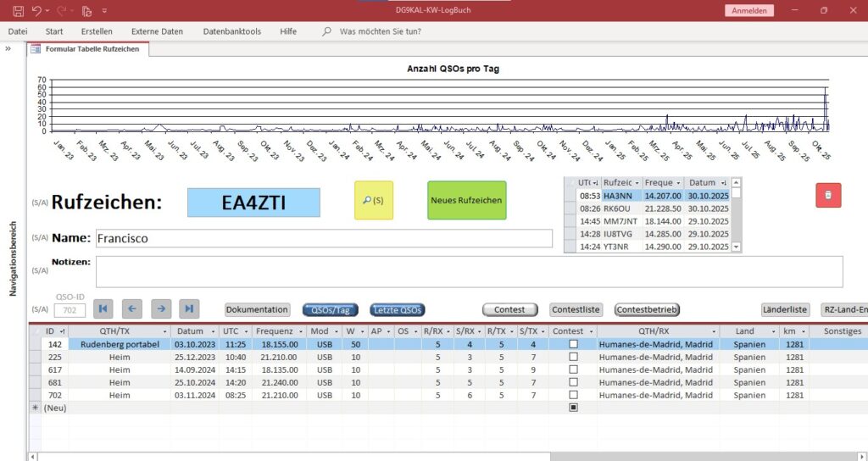
Task: Check Contest box for QSO ID 702
Action: 573,395
